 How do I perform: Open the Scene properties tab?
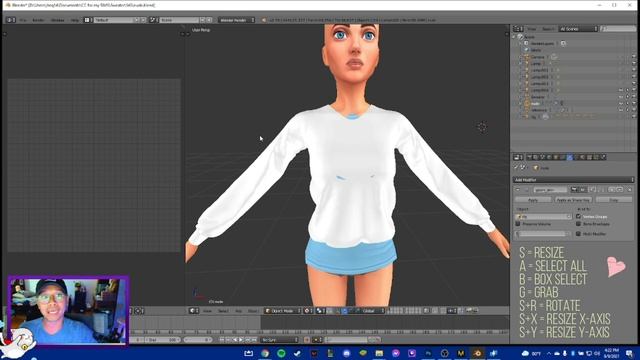tap(542, 157)
